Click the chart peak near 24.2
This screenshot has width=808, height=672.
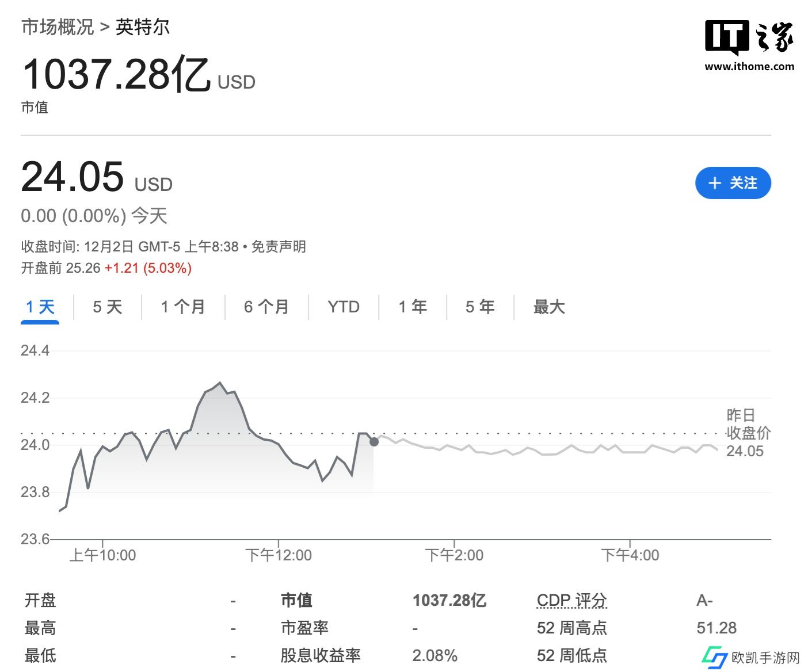click(x=219, y=383)
